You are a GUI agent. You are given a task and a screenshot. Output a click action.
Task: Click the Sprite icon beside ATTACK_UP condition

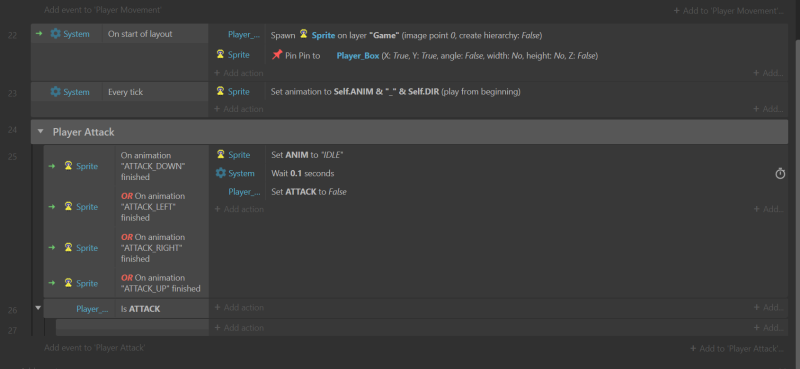(x=68, y=283)
